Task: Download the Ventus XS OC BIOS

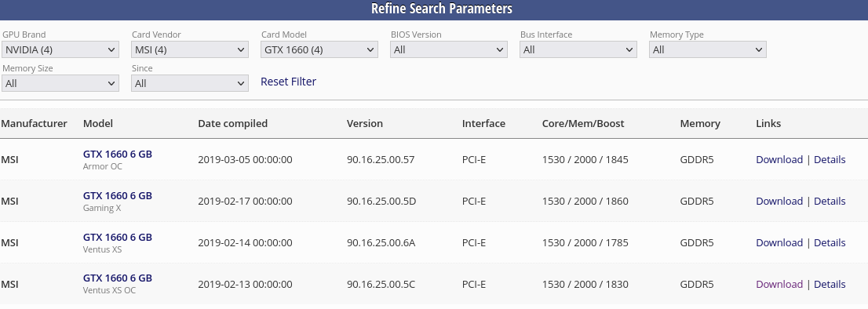Action: (779, 284)
